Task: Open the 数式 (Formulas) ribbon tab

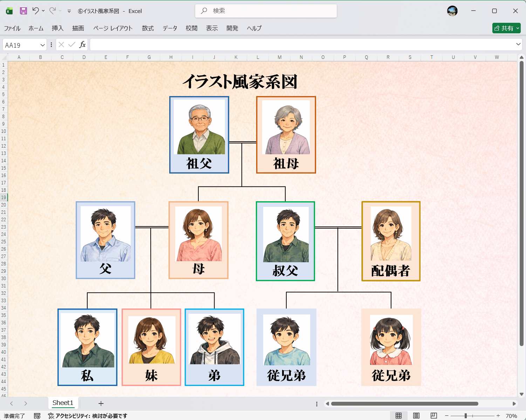Action: (x=148, y=28)
